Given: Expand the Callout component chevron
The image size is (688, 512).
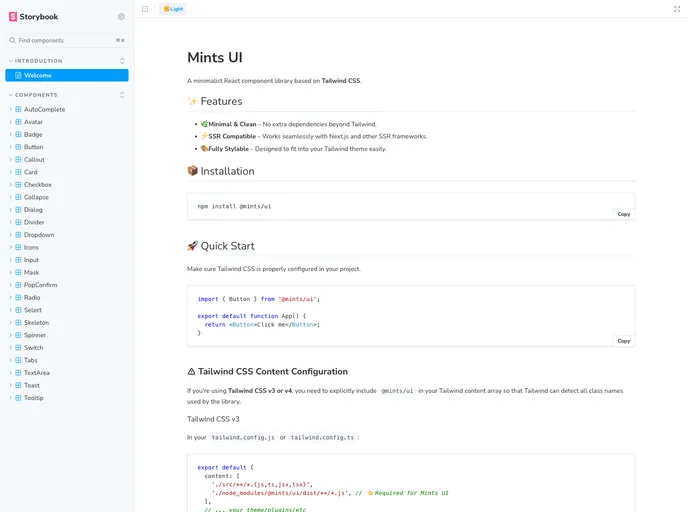Looking at the screenshot, I should (11, 159).
